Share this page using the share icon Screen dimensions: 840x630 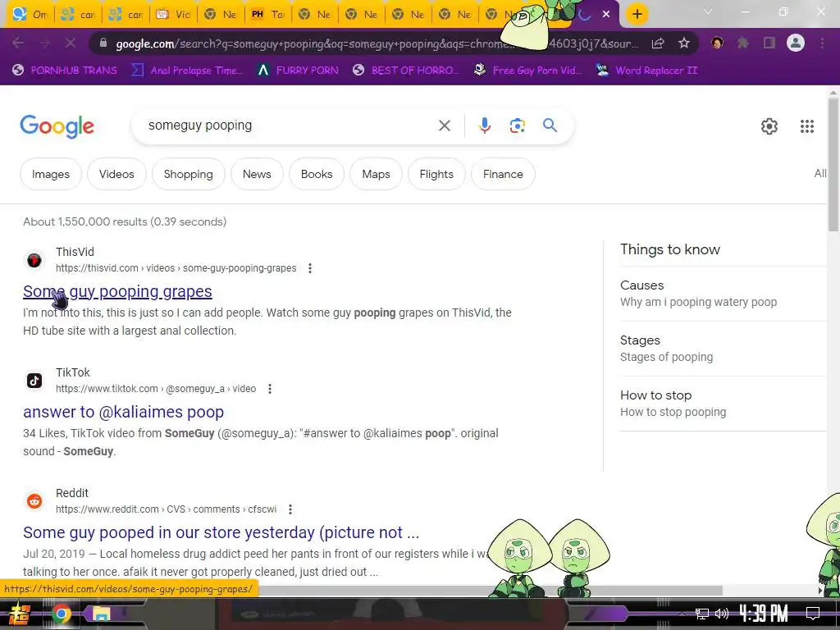pyautogui.click(x=658, y=43)
